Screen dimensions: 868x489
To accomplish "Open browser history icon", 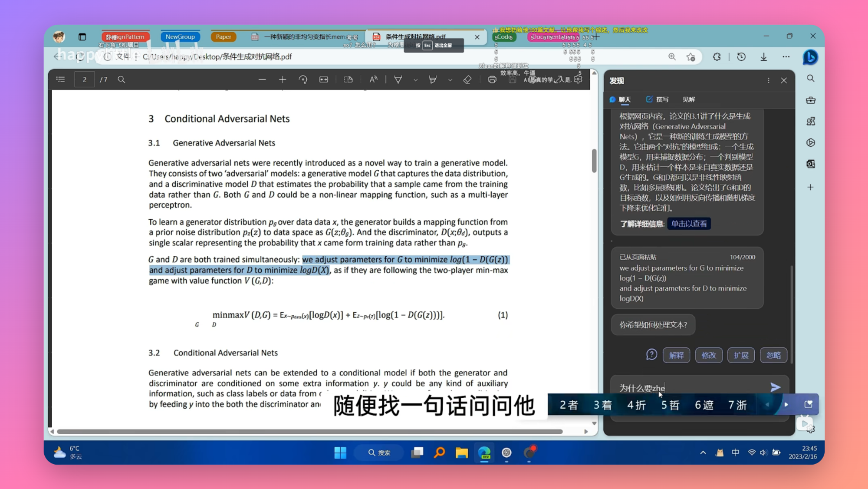I will [x=741, y=57].
